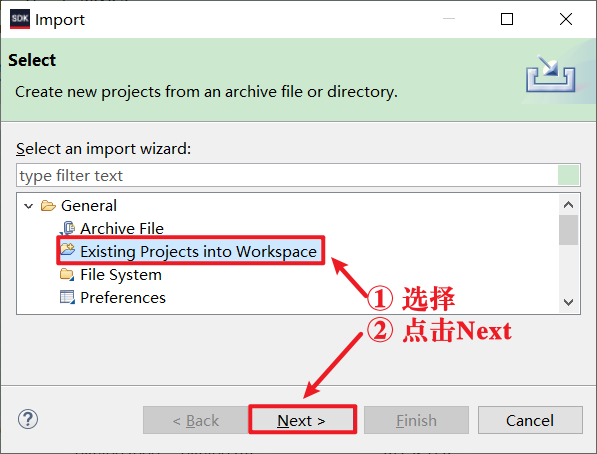Click the wizard list's down arrow
Screen dimensions: 597x454
[x=568, y=302]
